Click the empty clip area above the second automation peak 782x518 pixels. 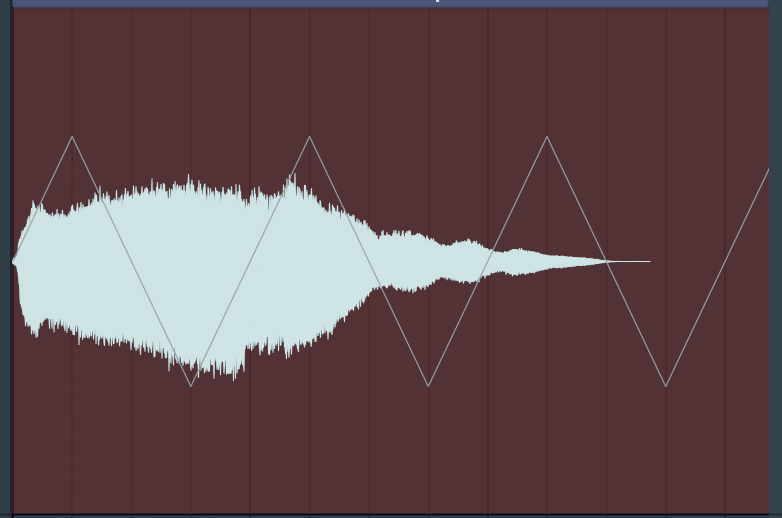click(309, 70)
